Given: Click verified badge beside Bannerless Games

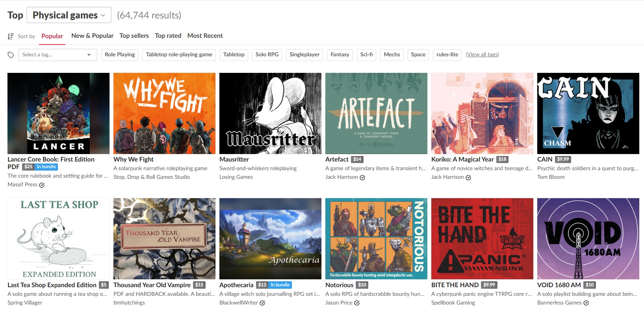Looking at the screenshot, I should pyautogui.click(x=586, y=303).
